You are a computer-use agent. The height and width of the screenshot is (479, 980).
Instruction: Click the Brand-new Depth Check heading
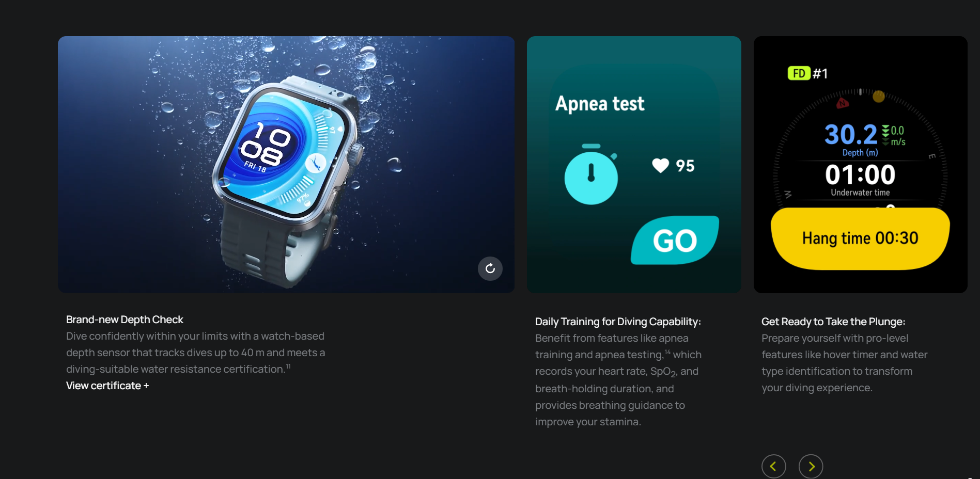tap(125, 320)
